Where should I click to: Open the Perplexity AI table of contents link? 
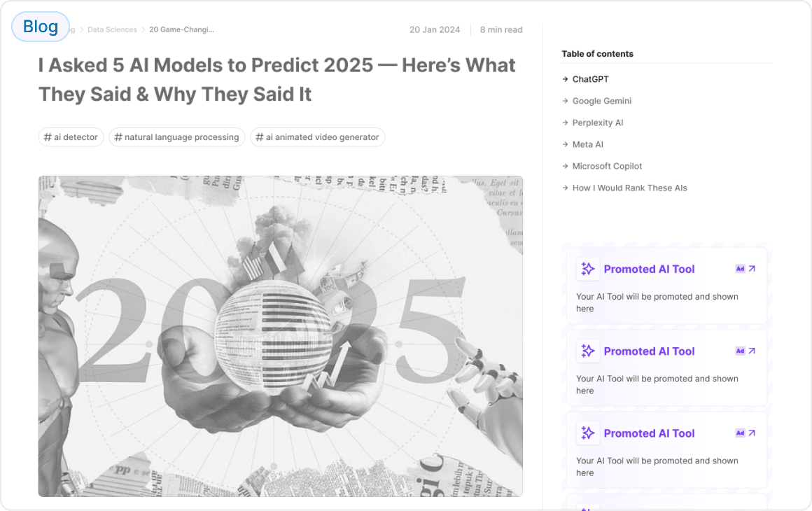click(x=598, y=122)
